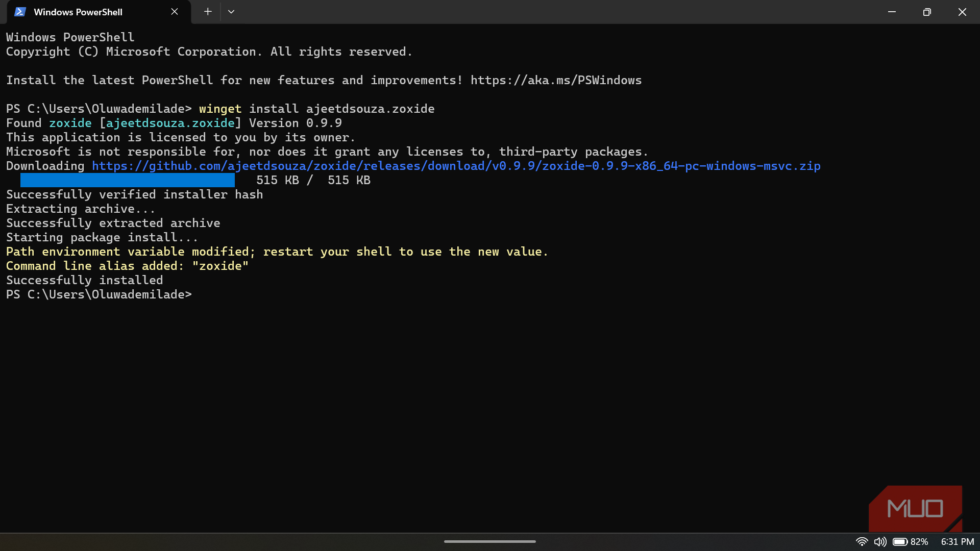Open the 6:31 PM clock
Image resolution: width=980 pixels, height=551 pixels.
[958, 542]
